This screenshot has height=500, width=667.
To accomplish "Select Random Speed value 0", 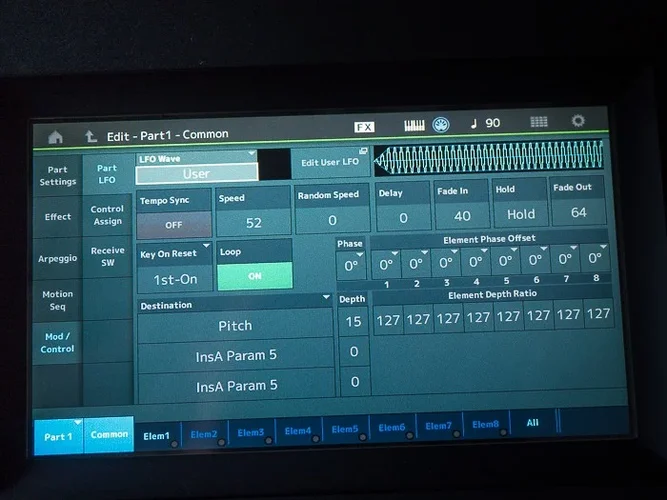I will (x=332, y=220).
